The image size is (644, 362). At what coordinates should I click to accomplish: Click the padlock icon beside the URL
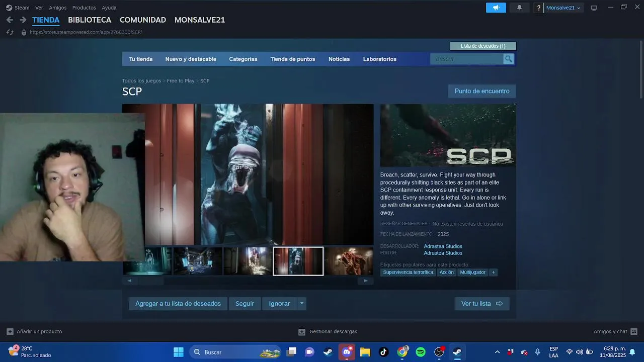click(23, 32)
